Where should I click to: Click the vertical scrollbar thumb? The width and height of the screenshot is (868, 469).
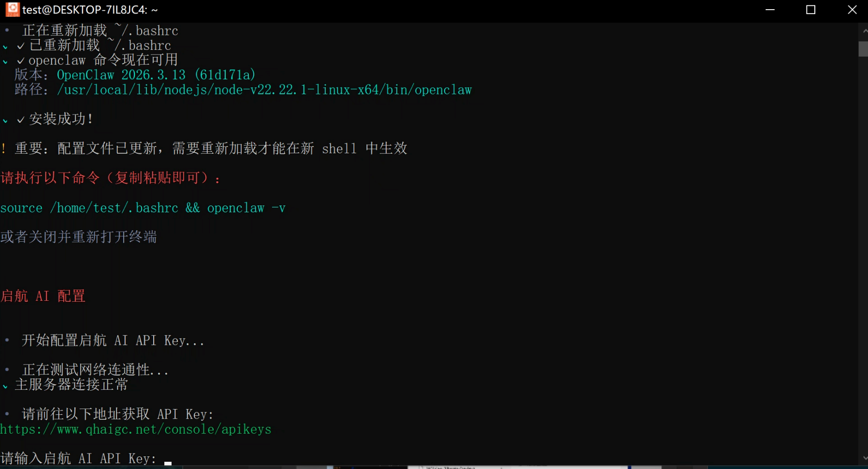pos(863,49)
